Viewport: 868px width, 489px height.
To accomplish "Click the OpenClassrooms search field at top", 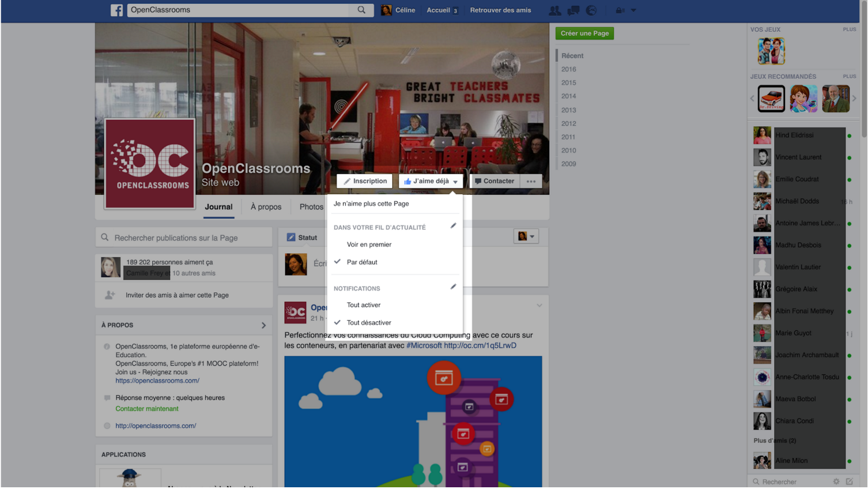I will click(x=238, y=10).
